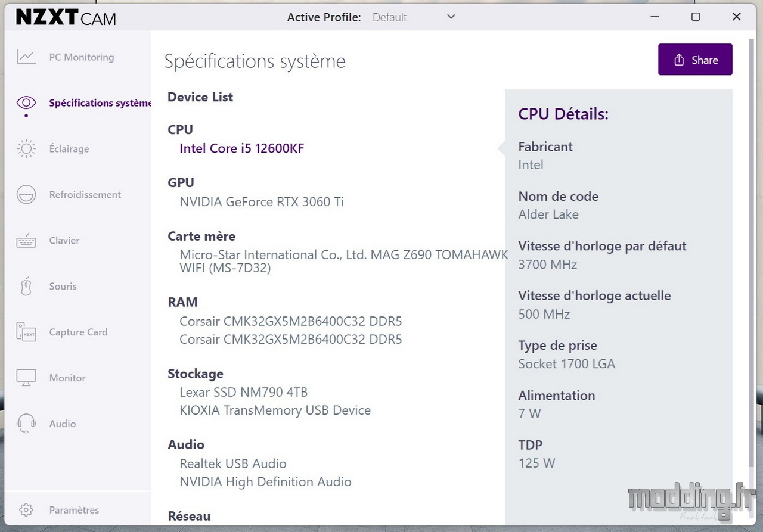Image resolution: width=763 pixels, height=532 pixels.
Task: Open the Active Profile Default dropdown
Action: [x=414, y=17]
